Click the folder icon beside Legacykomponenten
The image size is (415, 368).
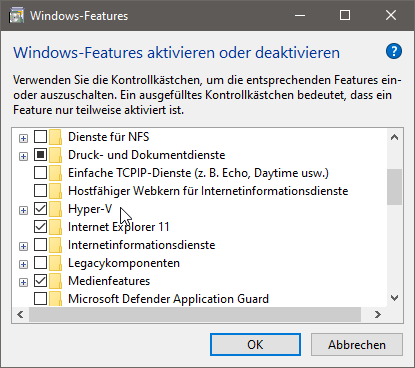55,263
